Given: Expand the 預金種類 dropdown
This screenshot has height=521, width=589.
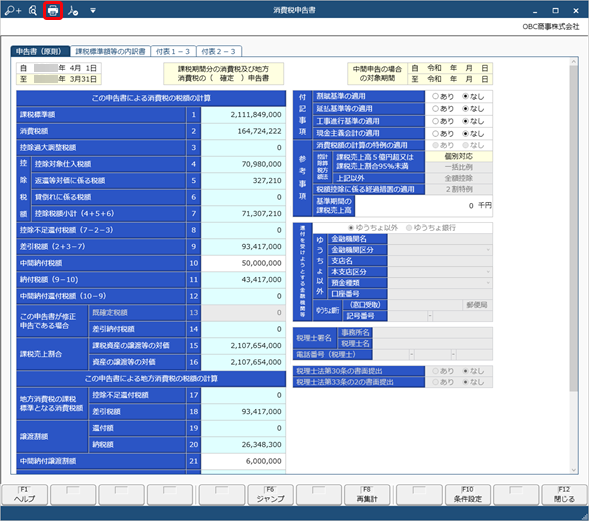Looking at the screenshot, I should [488, 282].
